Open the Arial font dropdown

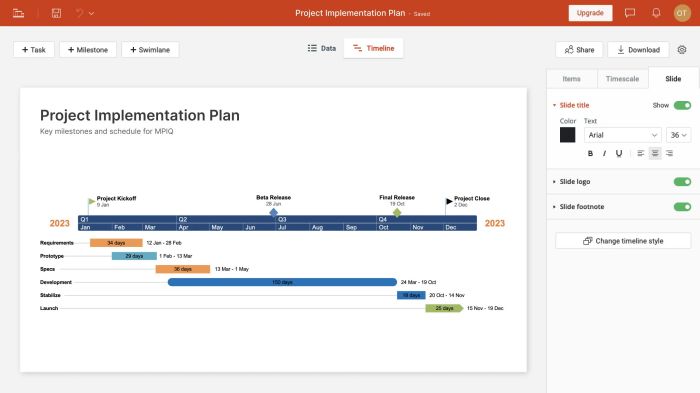(623, 135)
